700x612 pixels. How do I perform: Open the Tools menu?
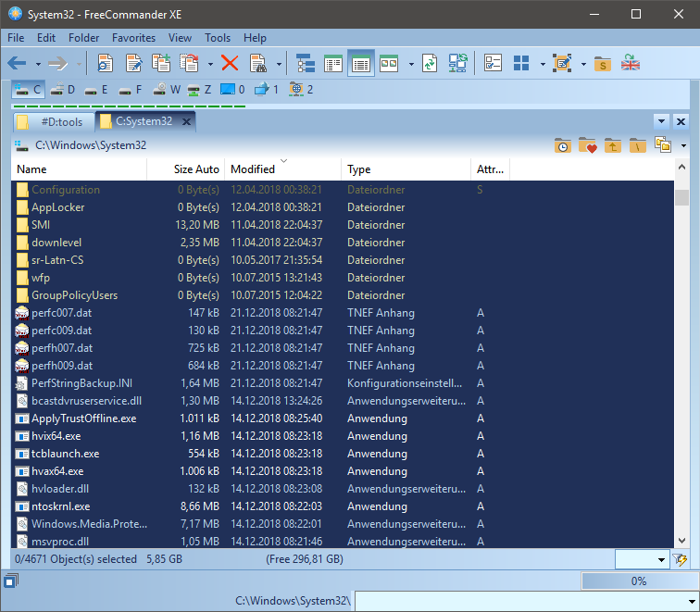point(218,38)
